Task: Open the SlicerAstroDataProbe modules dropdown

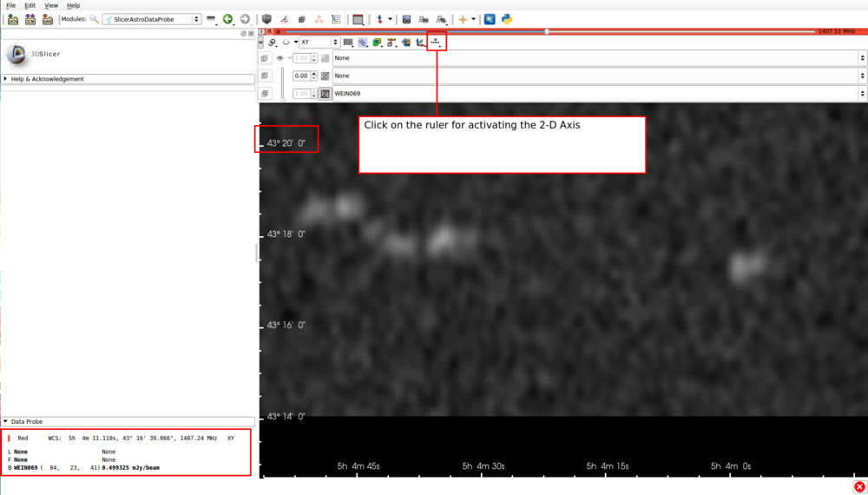Action: (151, 19)
